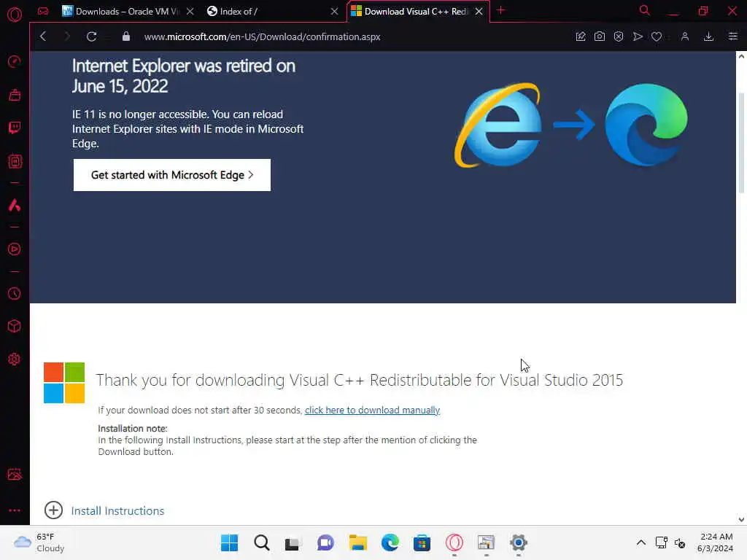Open GX Corner gamepad icon

(x=43, y=11)
